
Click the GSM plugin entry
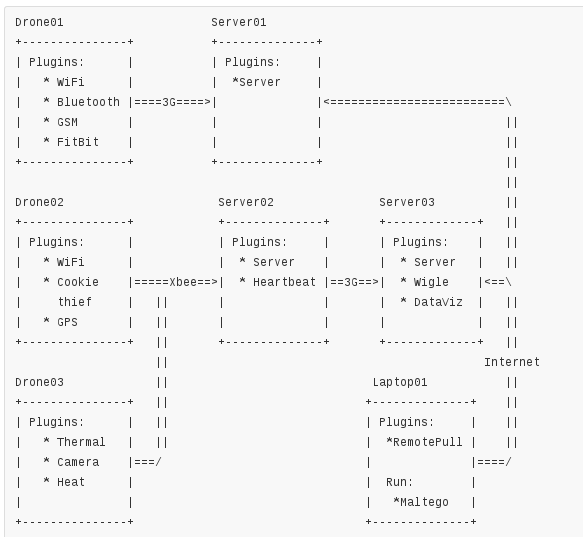tap(67, 122)
